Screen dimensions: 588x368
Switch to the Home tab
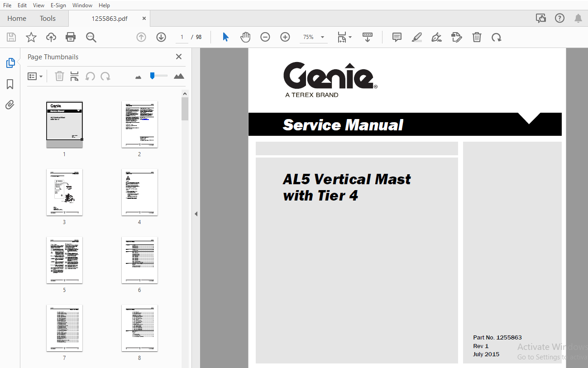(17, 18)
